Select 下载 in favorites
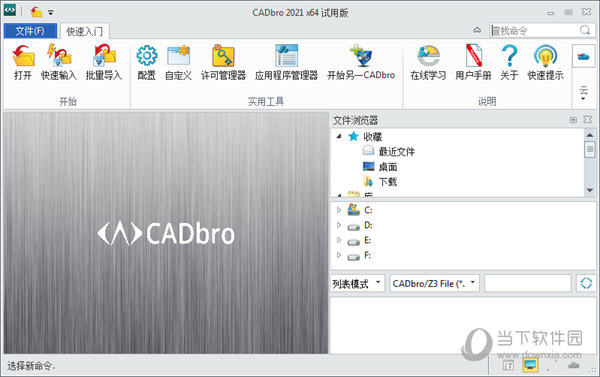 380,181
